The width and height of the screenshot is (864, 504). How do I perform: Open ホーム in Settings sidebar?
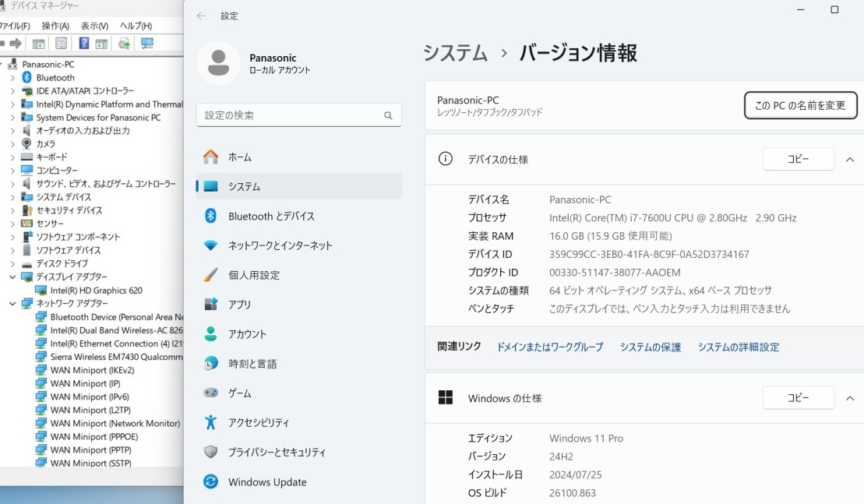[298, 157]
